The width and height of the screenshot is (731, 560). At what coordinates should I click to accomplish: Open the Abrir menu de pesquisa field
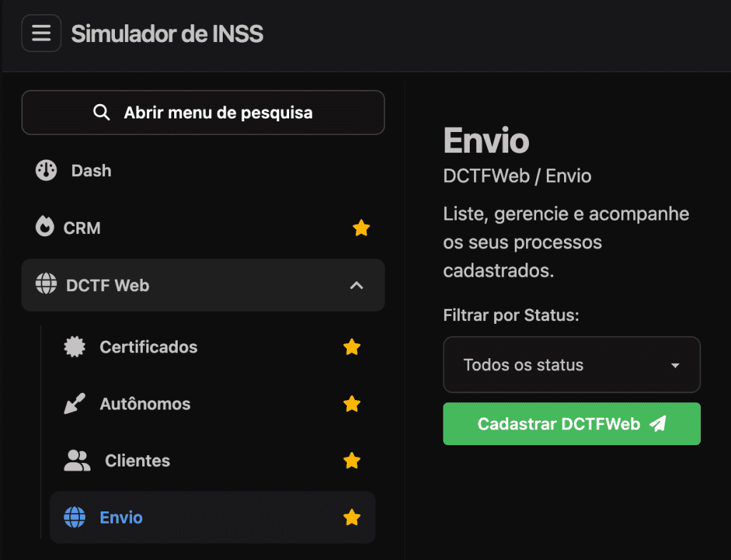click(x=203, y=112)
